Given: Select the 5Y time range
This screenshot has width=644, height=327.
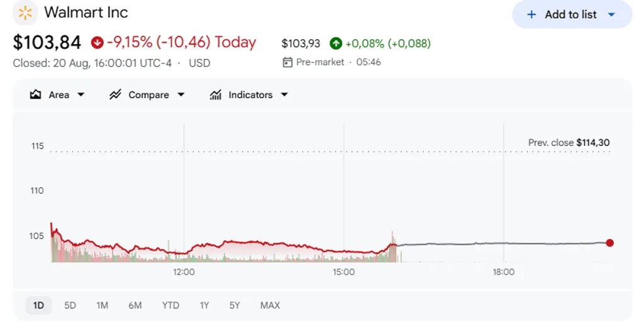Looking at the screenshot, I should click(x=235, y=305).
